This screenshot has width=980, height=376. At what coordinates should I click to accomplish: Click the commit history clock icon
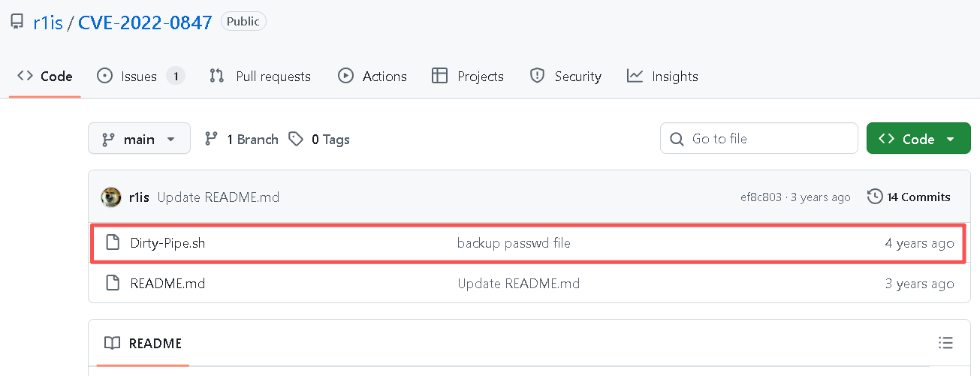(874, 197)
